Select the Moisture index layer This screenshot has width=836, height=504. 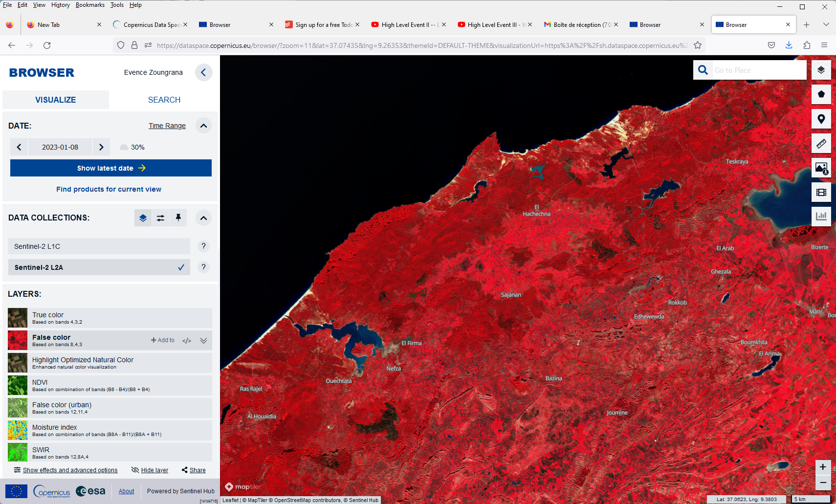[110, 431]
